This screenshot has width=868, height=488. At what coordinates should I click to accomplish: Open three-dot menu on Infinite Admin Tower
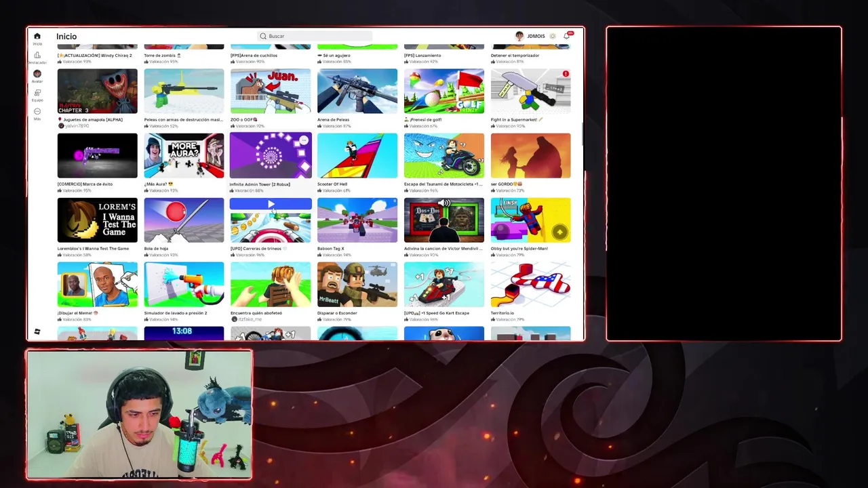click(x=304, y=140)
